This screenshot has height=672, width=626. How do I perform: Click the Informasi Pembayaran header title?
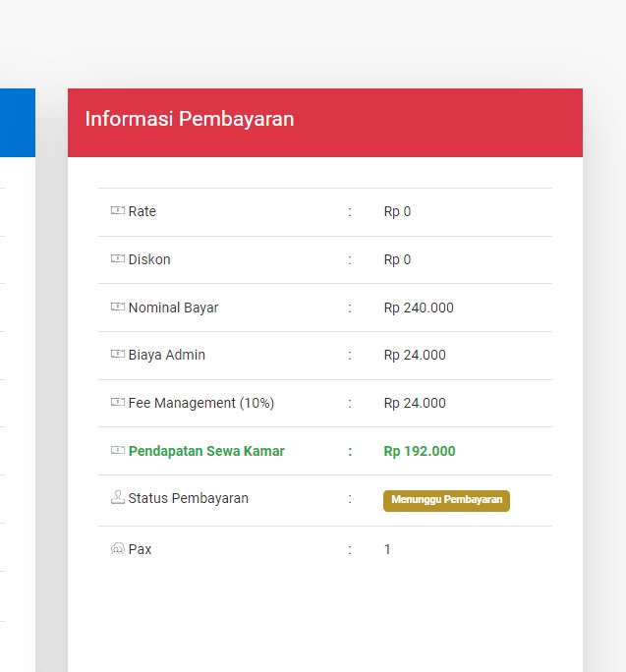click(190, 120)
